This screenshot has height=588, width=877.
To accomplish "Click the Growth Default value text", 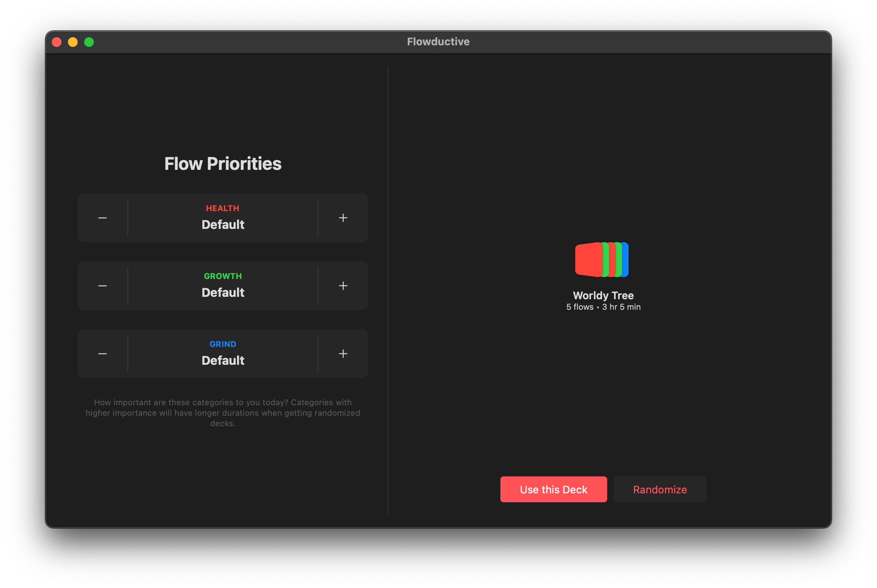I will [x=223, y=293].
